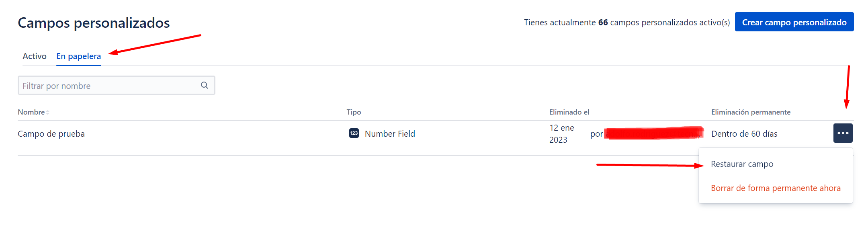Viewport: 868px width, 238px height.
Task: Select Borrar de forma permanente ahora
Action: click(775, 188)
